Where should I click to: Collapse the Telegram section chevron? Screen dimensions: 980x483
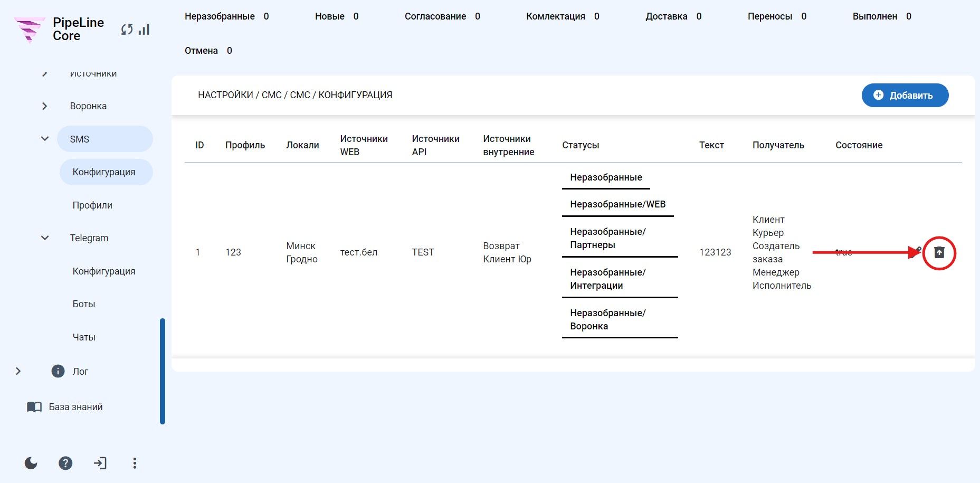click(45, 238)
